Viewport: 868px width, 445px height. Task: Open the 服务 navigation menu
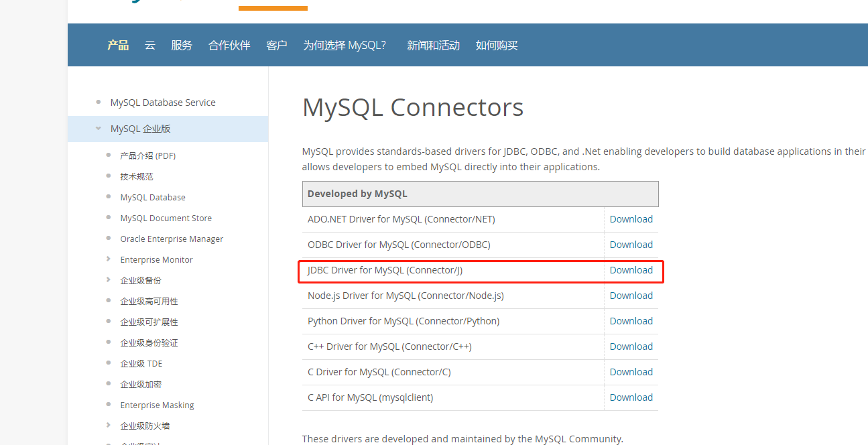pyautogui.click(x=182, y=46)
